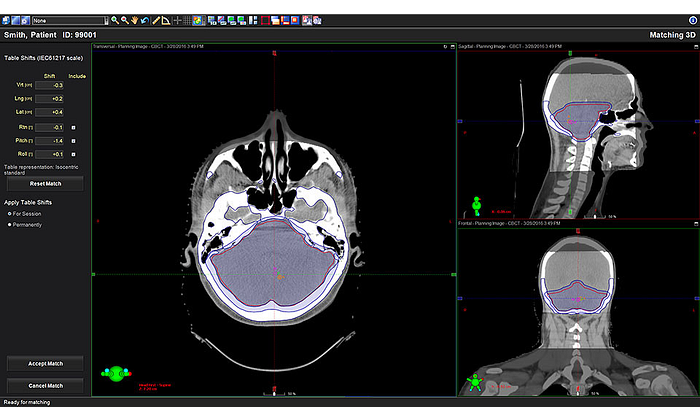Click the zoom slider below the sagittal view
Screen dimensions: 700x420
pos(595,216)
